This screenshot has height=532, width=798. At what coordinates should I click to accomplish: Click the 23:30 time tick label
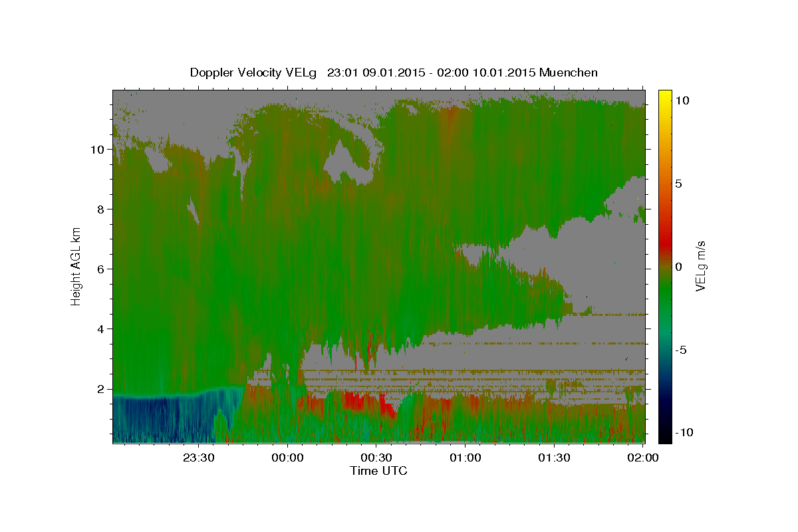tap(198, 458)
